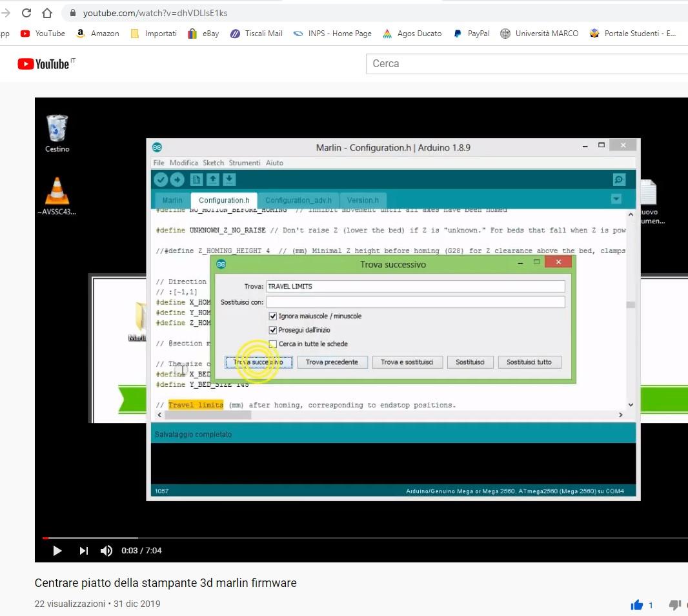Mute the video volume
Viewport: 688px width, 616px height.
tap(106, 551)
